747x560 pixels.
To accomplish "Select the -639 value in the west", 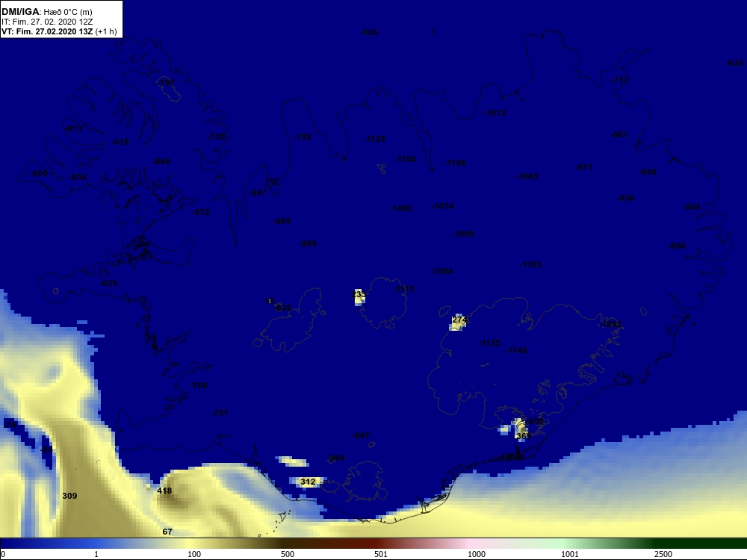I will coord(108,283).
